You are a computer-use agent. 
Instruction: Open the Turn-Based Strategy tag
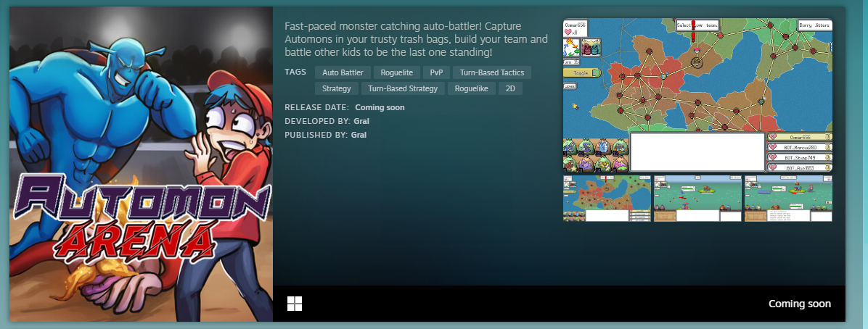pyautogui.click(x=403, y=88)
